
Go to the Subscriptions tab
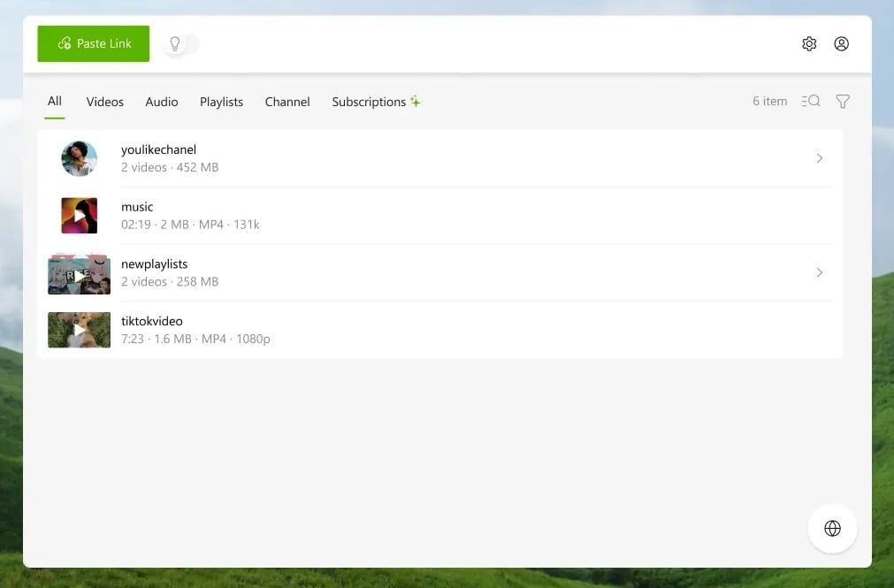369,102
